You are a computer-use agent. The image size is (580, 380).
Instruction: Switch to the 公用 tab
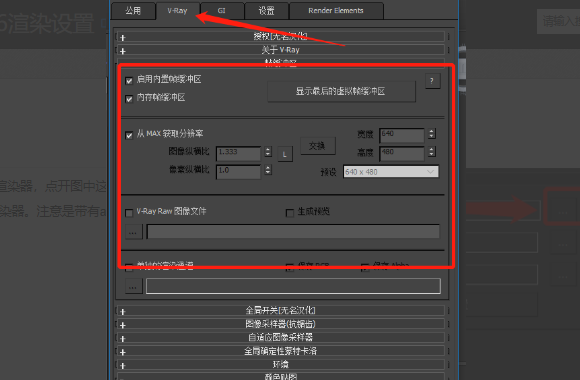point(133,11)
